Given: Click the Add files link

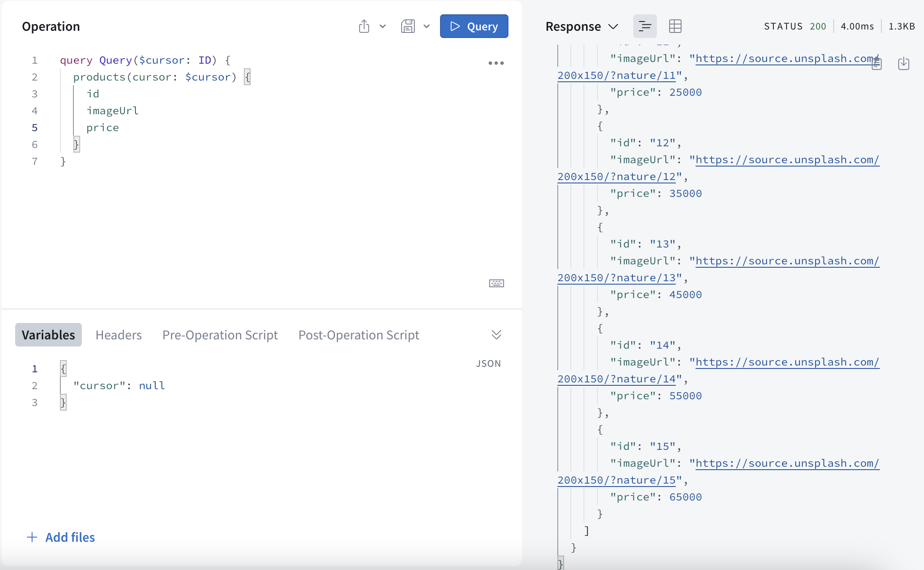Looking at the screenshot, I should (x=70, y=537).
